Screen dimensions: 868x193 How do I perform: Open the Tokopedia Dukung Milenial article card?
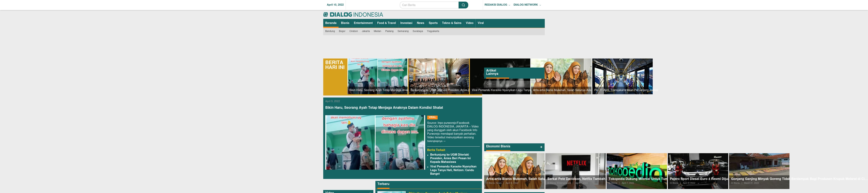pos(637,171)
